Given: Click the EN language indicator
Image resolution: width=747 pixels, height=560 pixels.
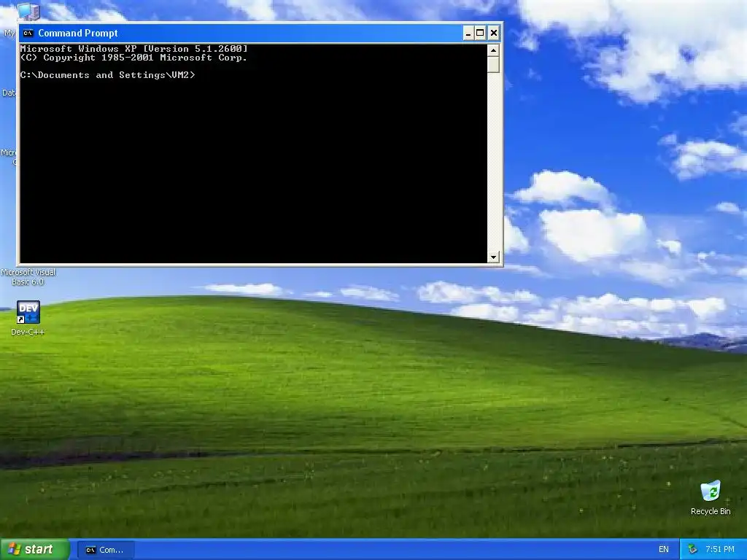Looking at the screenshot, I should pyautogui.click(x=663, y=549).
